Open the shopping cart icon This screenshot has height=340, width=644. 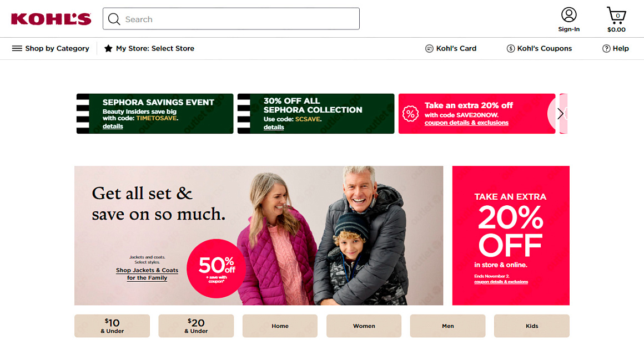pyautogui.click(x=616, y=15)
